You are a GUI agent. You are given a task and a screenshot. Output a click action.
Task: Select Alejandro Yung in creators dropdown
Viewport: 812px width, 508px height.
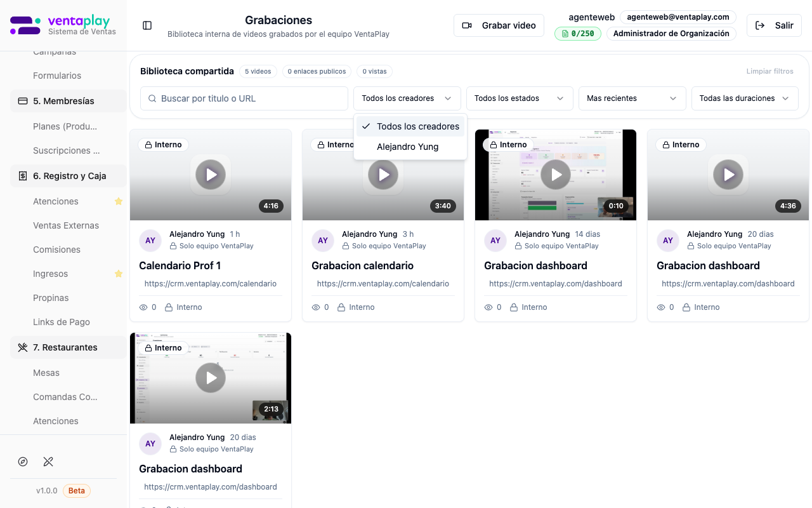click(407, 147)
